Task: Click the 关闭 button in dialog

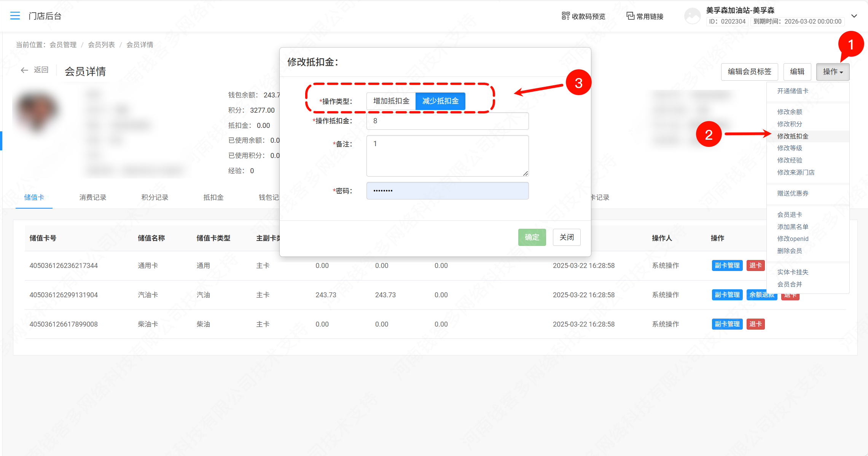Action: point(566,238)
